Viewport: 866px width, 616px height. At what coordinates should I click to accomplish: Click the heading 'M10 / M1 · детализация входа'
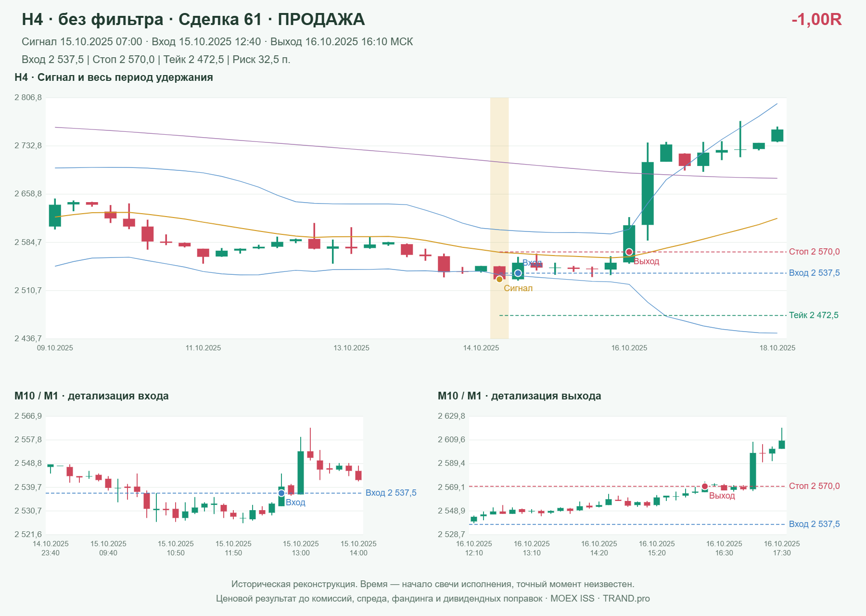(91, 396)
